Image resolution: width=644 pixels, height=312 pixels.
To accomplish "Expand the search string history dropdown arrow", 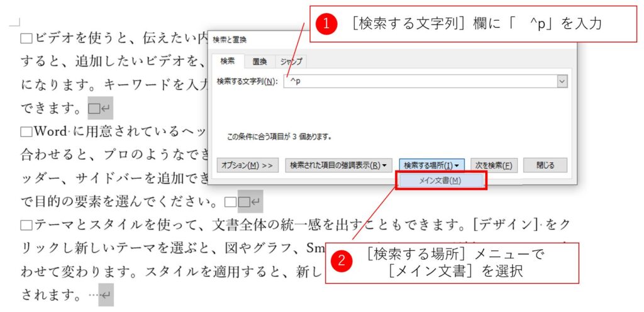I will pyautogui.click(x=562, y=82).
